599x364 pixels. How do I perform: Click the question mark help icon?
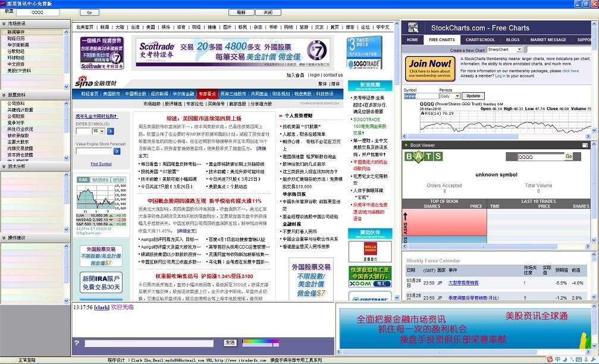77,343
